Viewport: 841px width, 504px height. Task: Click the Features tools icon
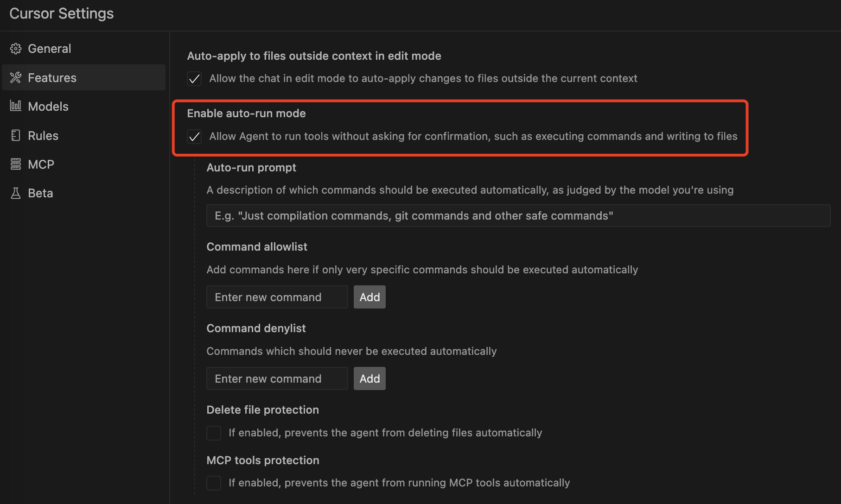16,77
